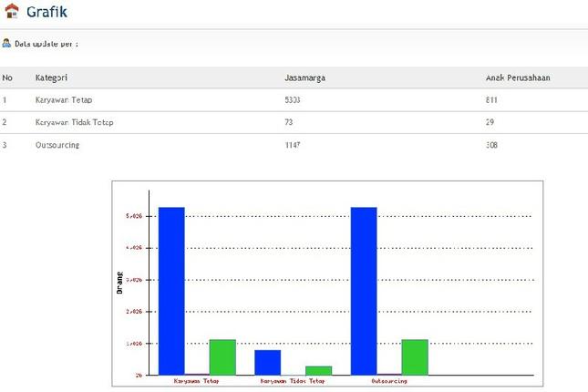Click green bar for Karyawan Tetap
Screen dimensions: 588x392
coord(222,356)
